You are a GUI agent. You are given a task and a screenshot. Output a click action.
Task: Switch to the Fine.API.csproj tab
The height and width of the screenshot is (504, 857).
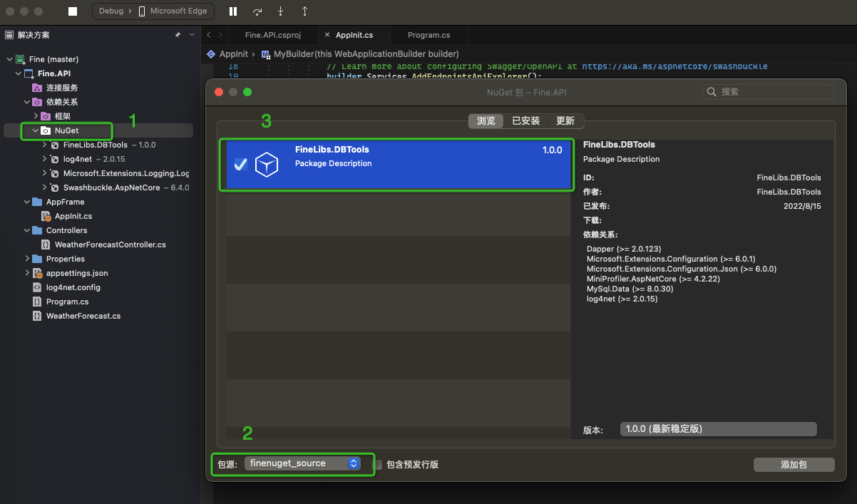tap(273, 35)
